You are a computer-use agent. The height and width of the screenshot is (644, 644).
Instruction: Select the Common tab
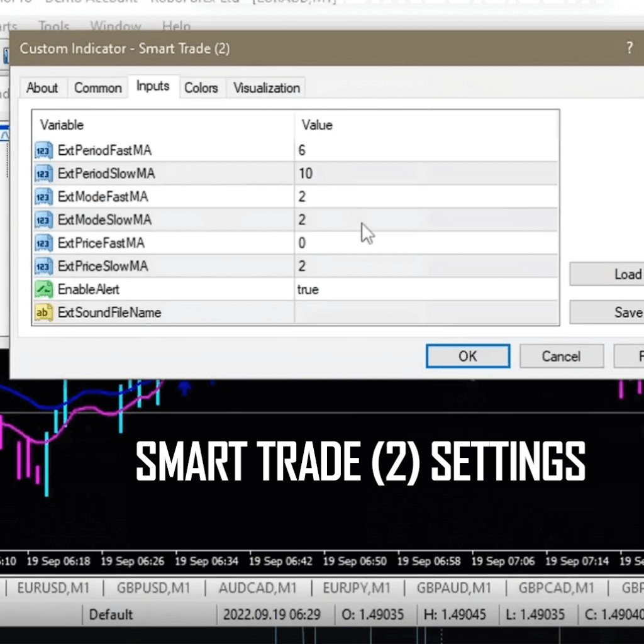pos(97,88)
